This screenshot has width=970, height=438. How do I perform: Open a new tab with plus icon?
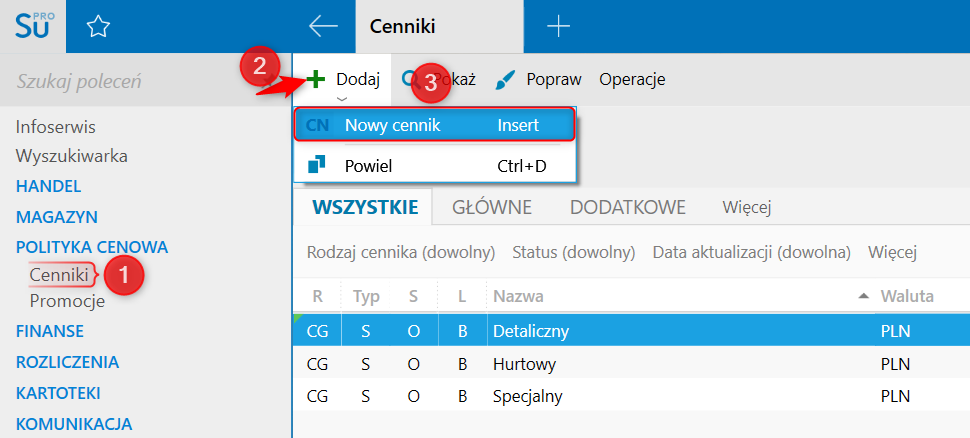pos(558,27)
